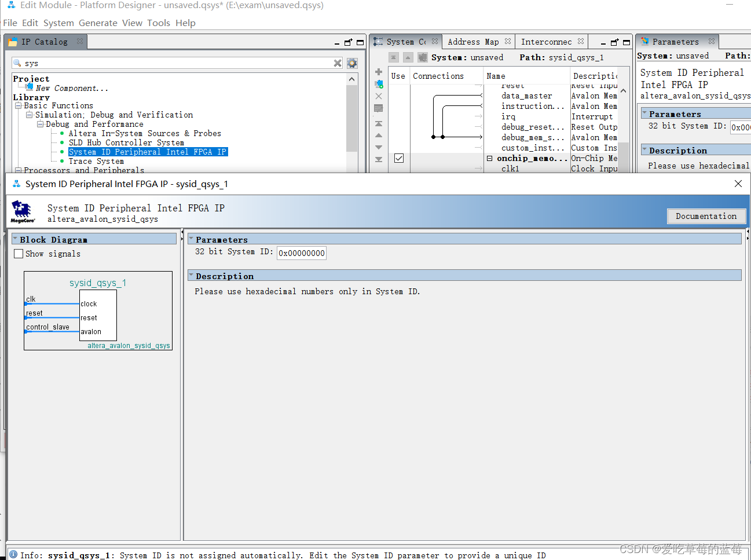Screen dimensions: 751x560
Task: Click the System ID field in the Parameters panel
Action: point(741,127)
